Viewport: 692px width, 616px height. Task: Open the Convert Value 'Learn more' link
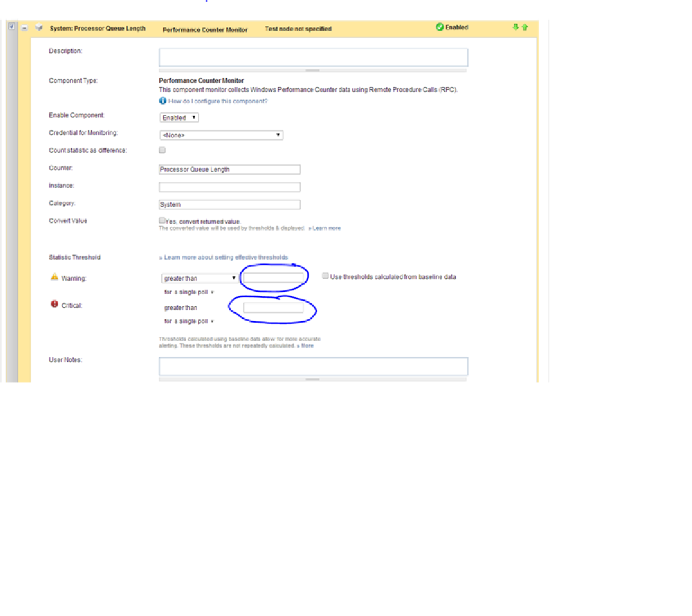click(327, 228)
